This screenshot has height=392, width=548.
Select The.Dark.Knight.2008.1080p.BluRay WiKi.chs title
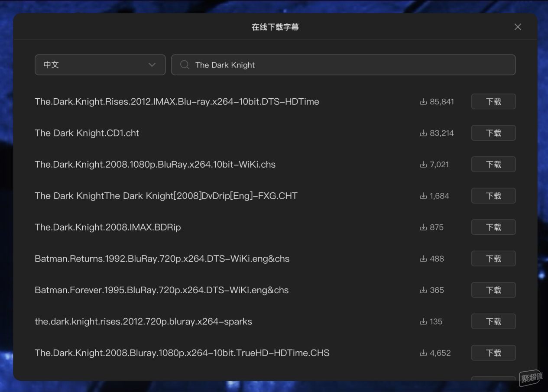(155, 165)
